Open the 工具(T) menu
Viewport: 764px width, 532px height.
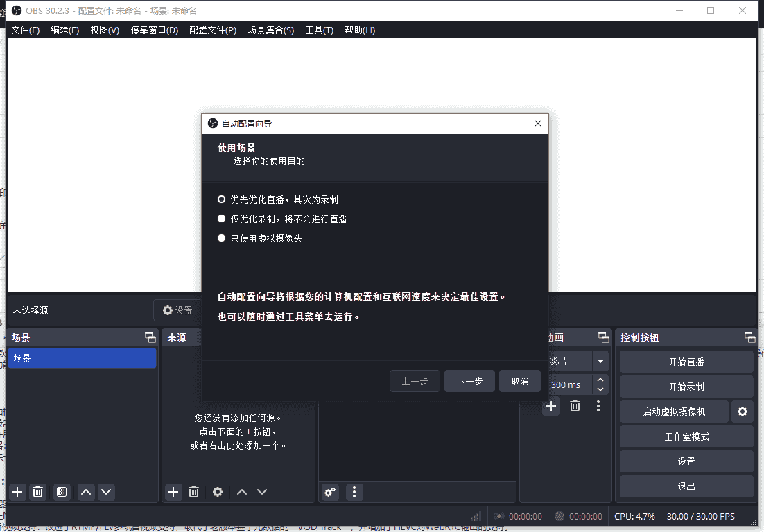click(319, 30)
